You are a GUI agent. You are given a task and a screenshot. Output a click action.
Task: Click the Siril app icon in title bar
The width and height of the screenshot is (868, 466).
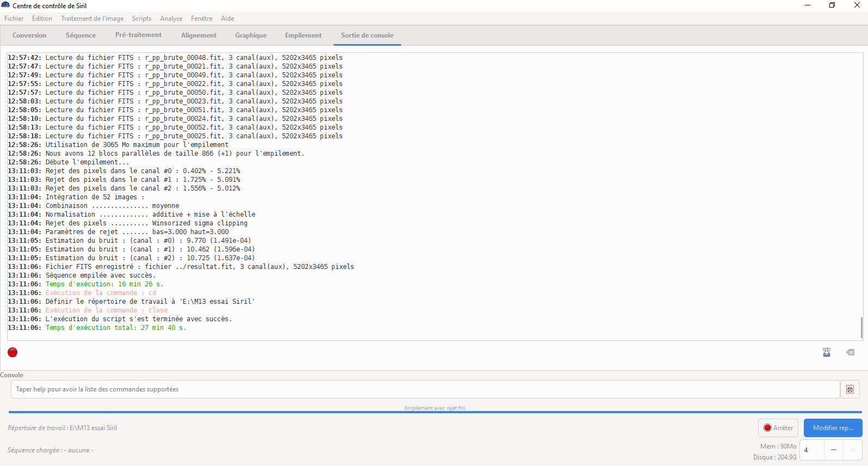pyautogui.click(x=5, y=5)
